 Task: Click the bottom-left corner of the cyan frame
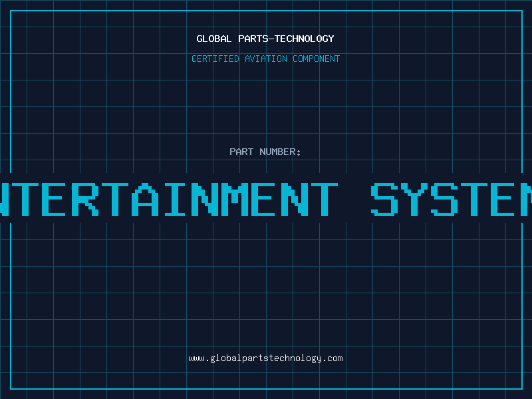click(10, 389)
